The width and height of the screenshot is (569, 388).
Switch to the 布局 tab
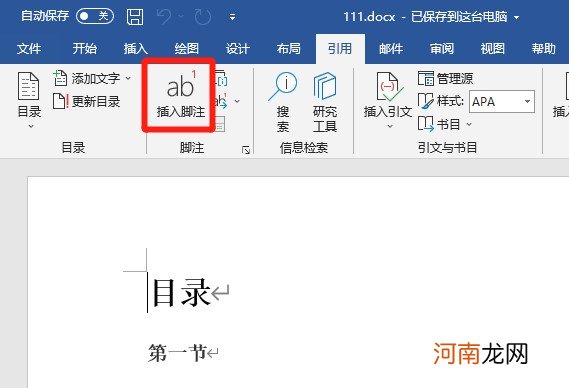(x=289, y=48)
